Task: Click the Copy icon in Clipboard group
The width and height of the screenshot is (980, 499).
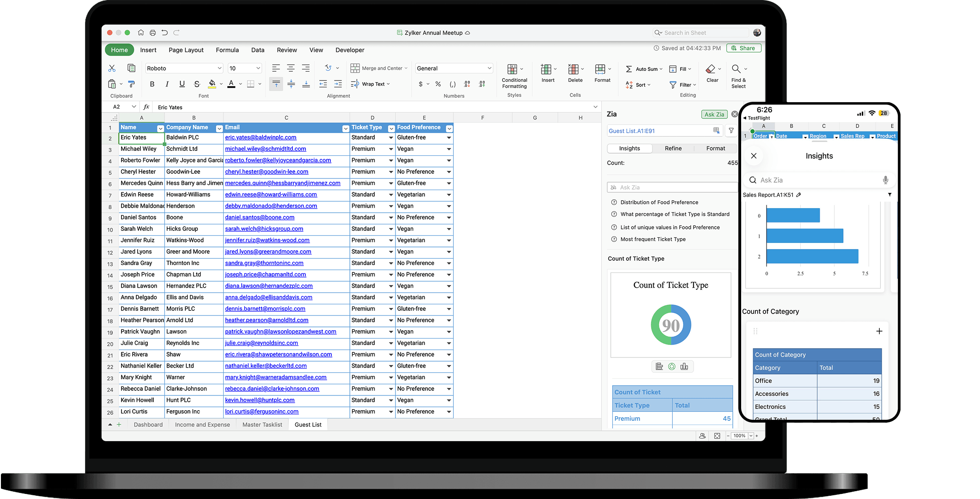Action: click(131, 68)
